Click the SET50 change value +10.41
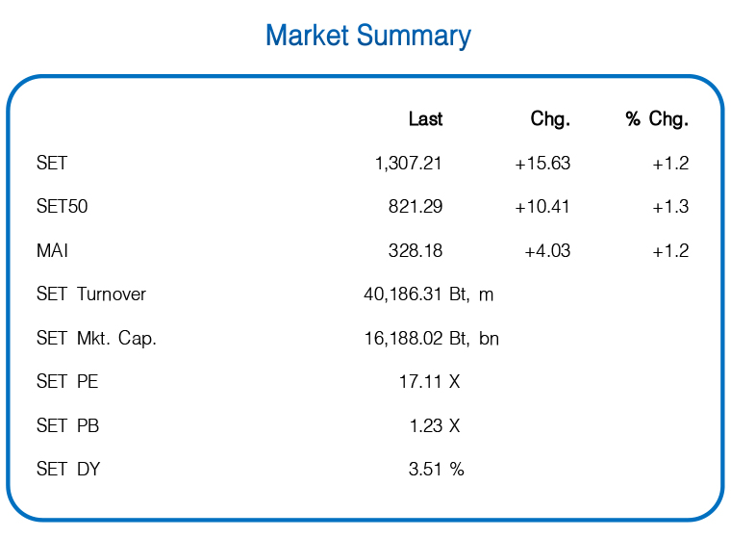 tap(542, 207)
